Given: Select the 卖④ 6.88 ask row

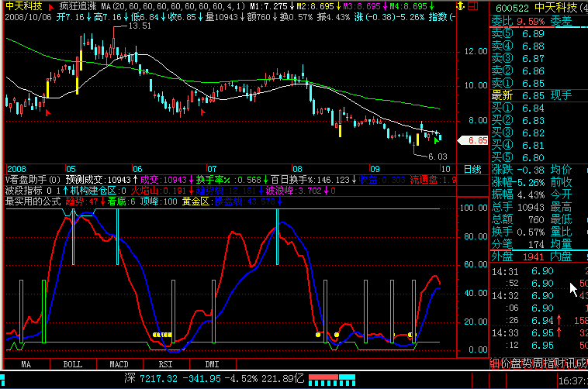Looking at the screenshot, I should click(539, 46).
